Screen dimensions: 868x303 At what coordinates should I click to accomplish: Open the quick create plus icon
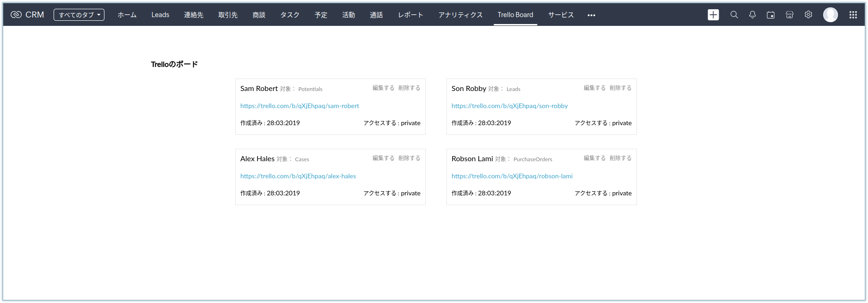click(713, 15)
